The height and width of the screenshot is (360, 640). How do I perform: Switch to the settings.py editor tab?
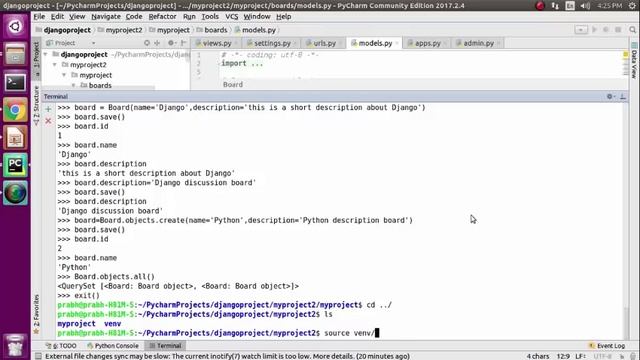[x=272, y=43]
